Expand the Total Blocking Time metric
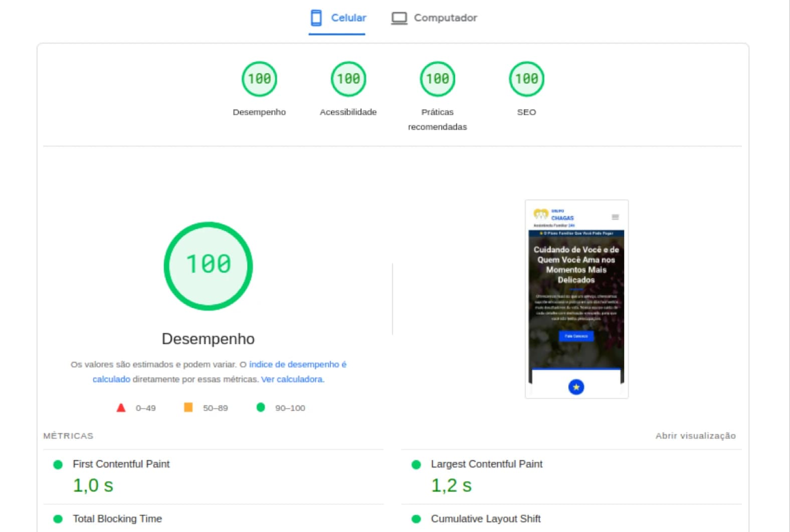Screen dimensions: 790x532 tap(117, 519)
